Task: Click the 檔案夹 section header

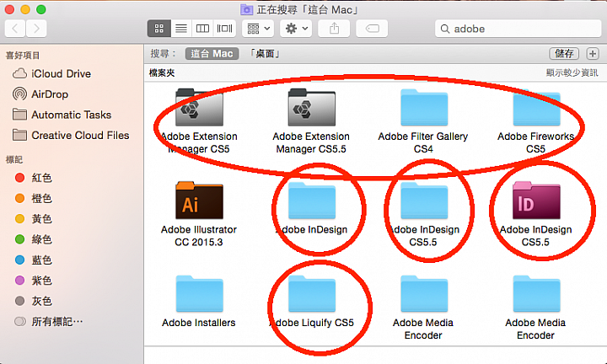Action: pyautogui.click(x=162, y=72)
